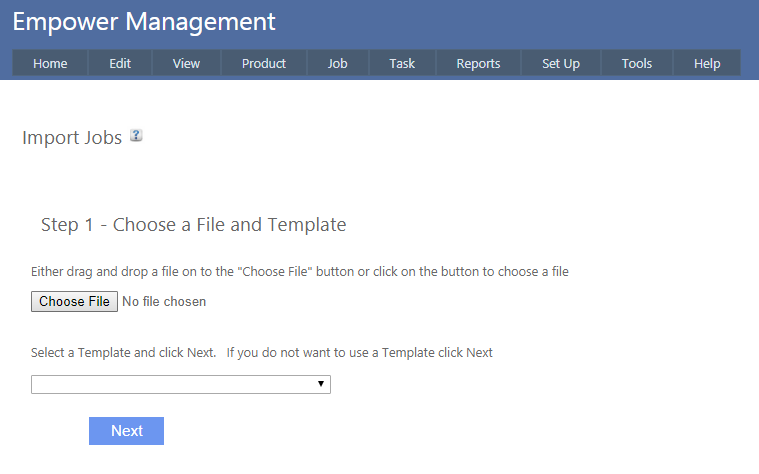Open the Edit menu
Viewport: 759px width, 474px height.
point(120,63)
